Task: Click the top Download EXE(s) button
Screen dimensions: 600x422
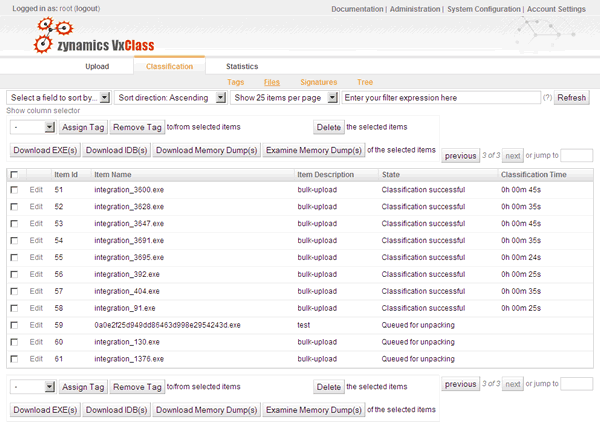Action: 44,151
